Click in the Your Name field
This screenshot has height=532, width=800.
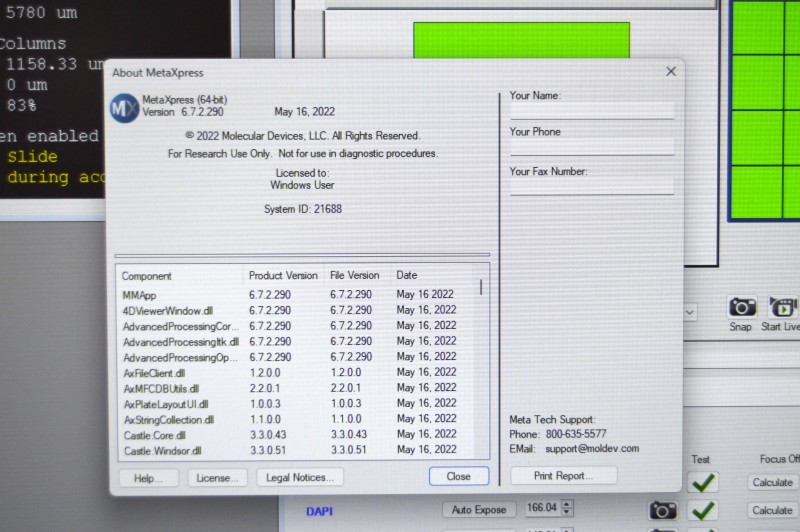point(591,111)
